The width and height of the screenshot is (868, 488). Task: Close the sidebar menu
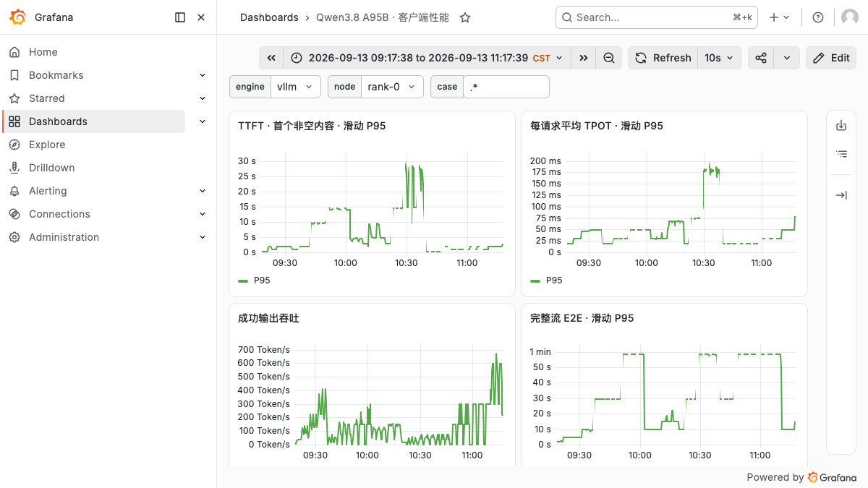pos(201,17)
